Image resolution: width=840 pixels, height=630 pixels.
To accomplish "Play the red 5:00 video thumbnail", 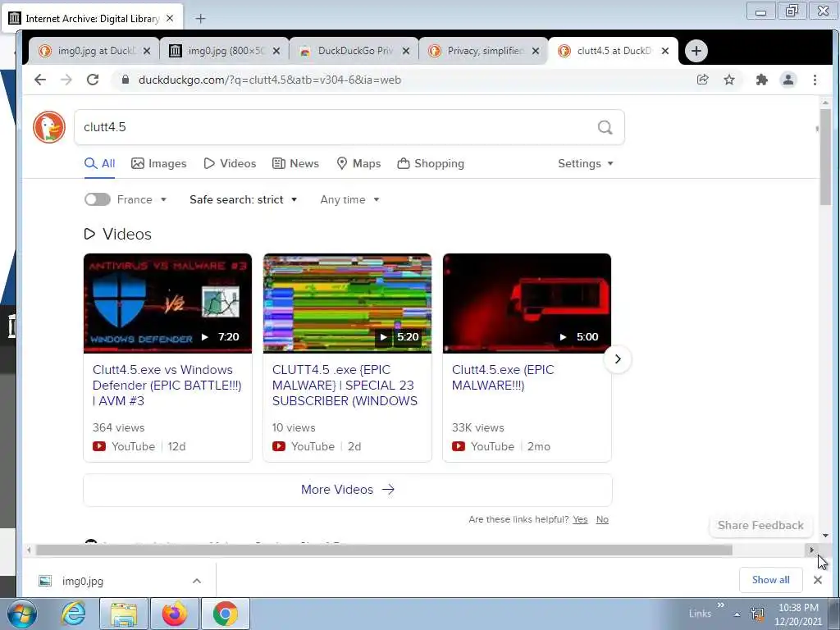I will pyautogui.click(x=527, y=304).
